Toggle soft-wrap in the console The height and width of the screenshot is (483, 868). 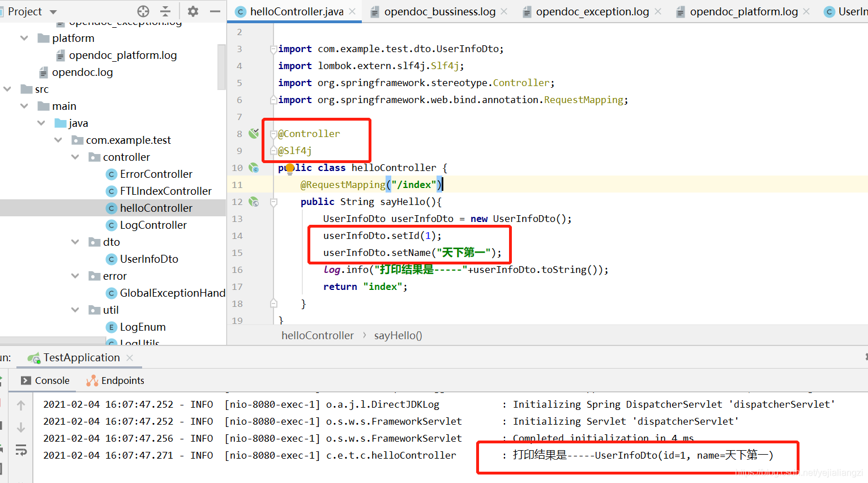[21, 450]
